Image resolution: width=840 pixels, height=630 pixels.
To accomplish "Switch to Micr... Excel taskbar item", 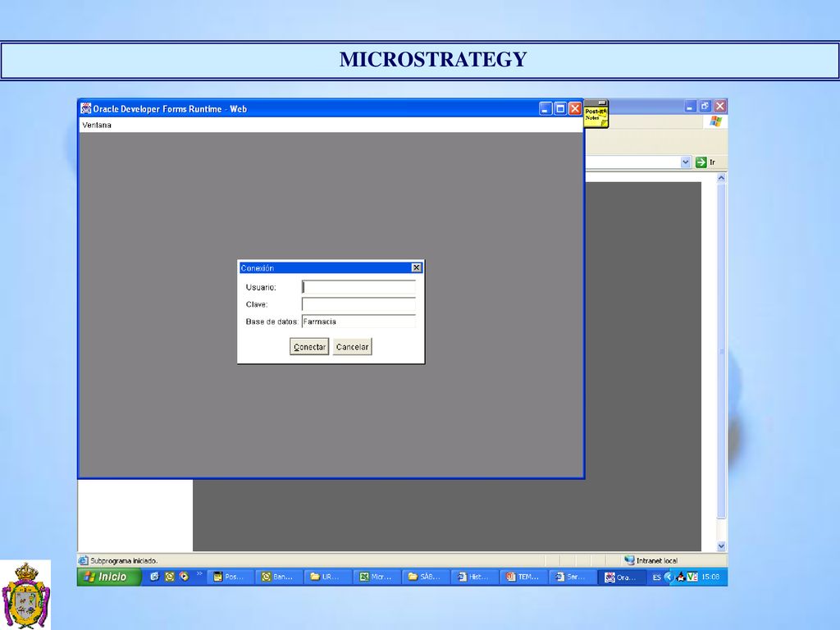I will click(376, 577).
